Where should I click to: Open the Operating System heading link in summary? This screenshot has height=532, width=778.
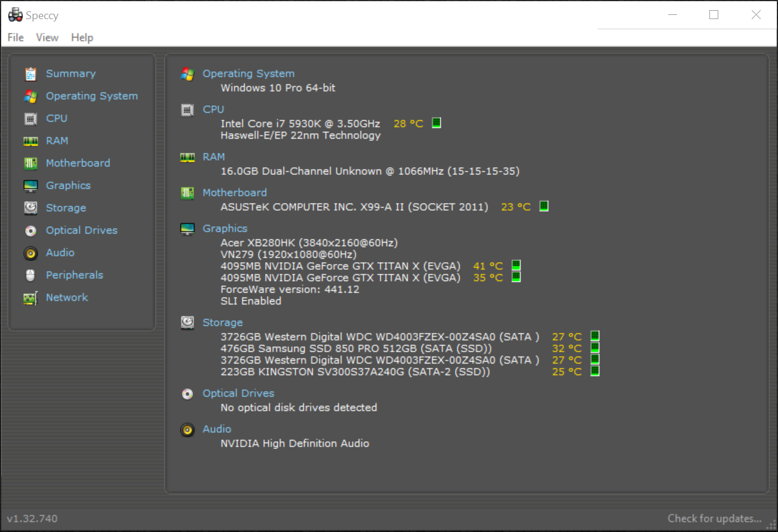pyautogui.click(x=248, y=73)
